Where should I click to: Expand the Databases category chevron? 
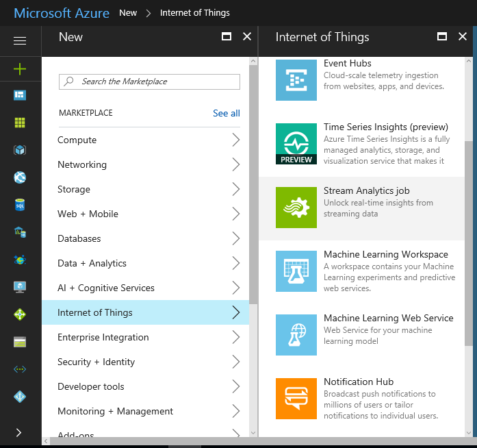point(236,238)
